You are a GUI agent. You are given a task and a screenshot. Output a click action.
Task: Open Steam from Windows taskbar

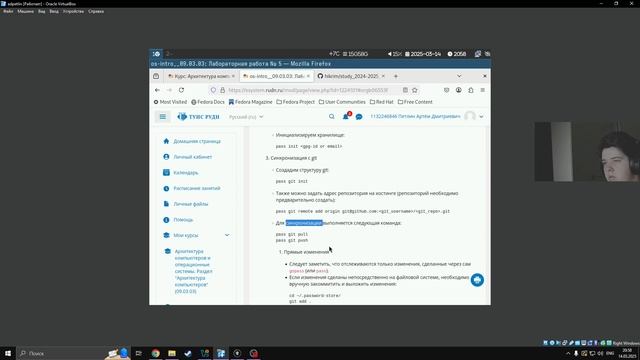point(188,353)
